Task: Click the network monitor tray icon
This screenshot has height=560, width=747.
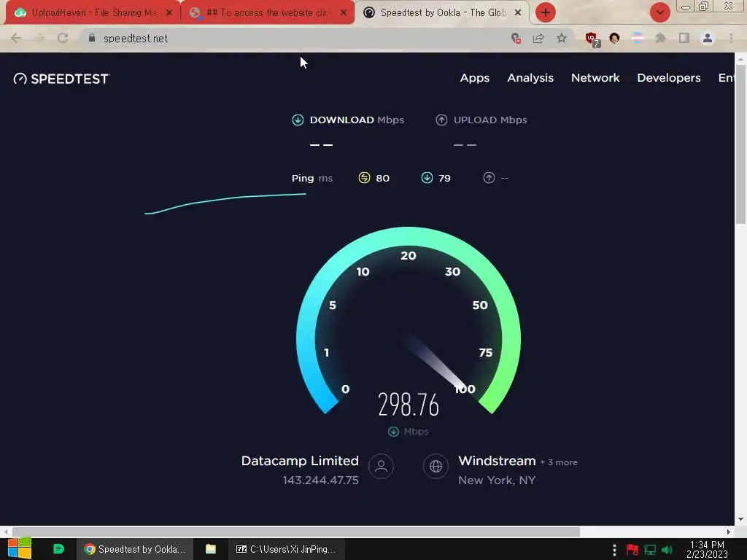Action: tap(650, 550)
